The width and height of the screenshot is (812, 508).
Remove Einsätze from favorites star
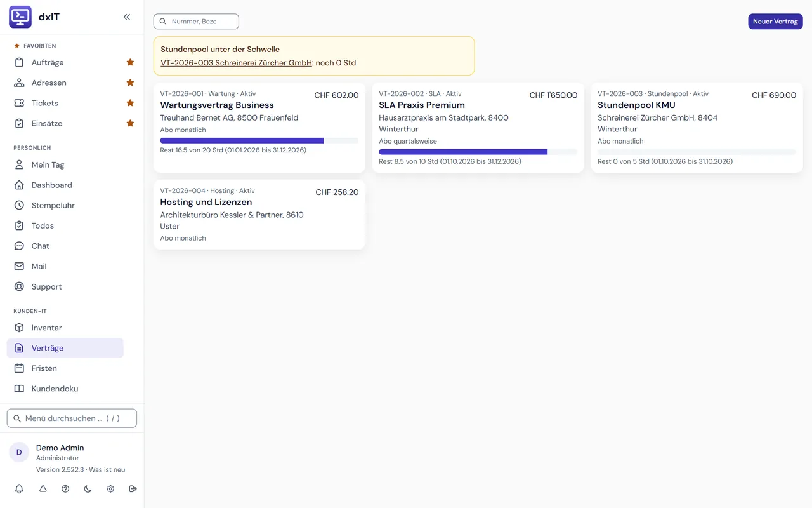[130, 123]
